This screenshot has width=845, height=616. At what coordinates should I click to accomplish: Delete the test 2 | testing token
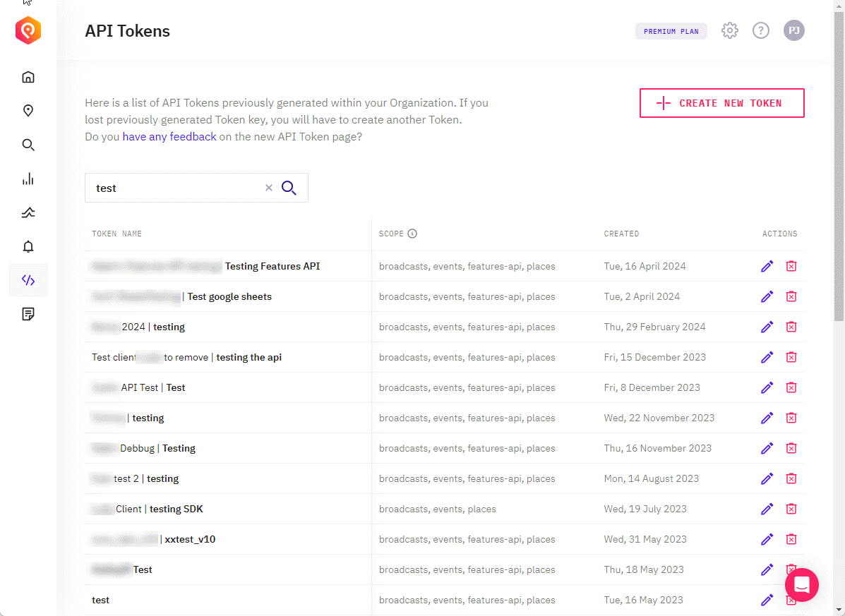[x=791, y=478]
